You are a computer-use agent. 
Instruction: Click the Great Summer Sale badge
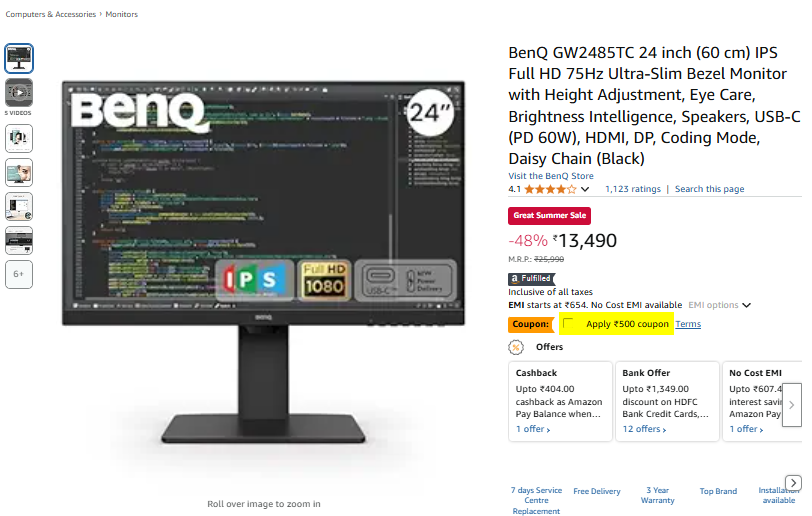pyautogui.click(x=549, y=216)
